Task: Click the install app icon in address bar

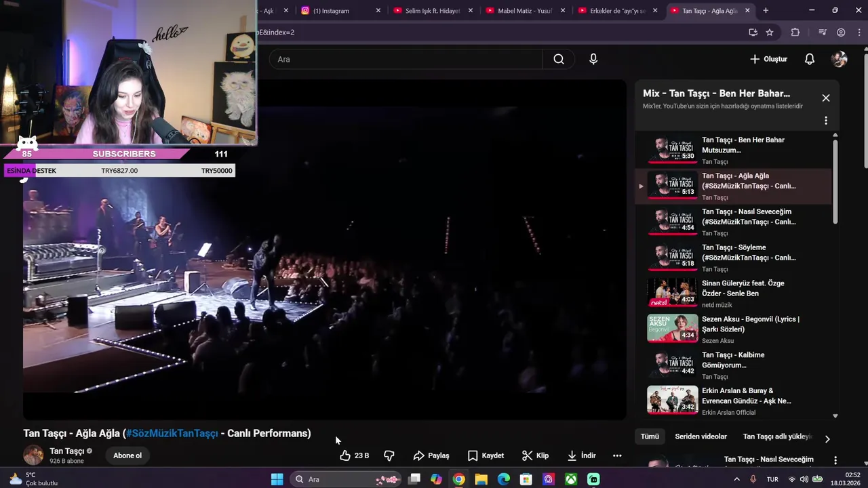Action: [x=753, y=32]
